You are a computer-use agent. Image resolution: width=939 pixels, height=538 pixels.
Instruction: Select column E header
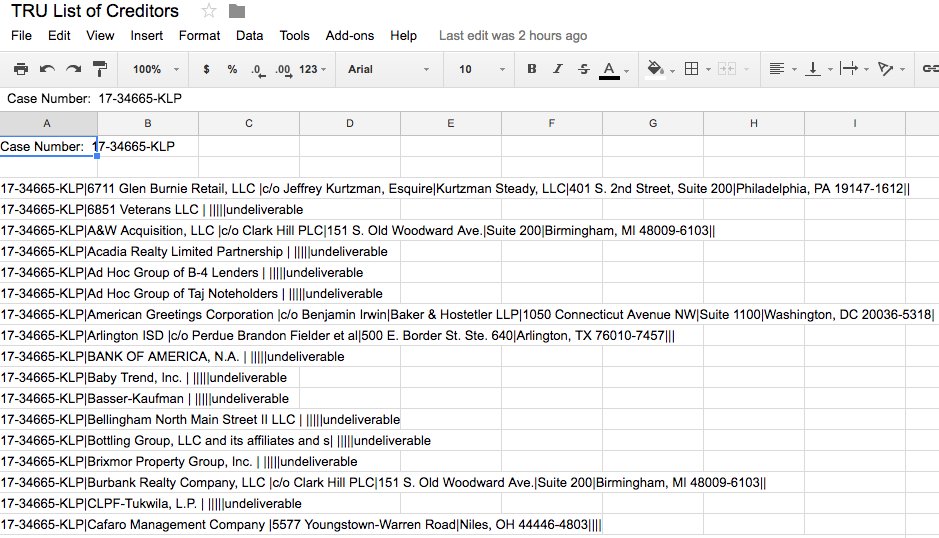pyautogui.click(x=451, y=123)
